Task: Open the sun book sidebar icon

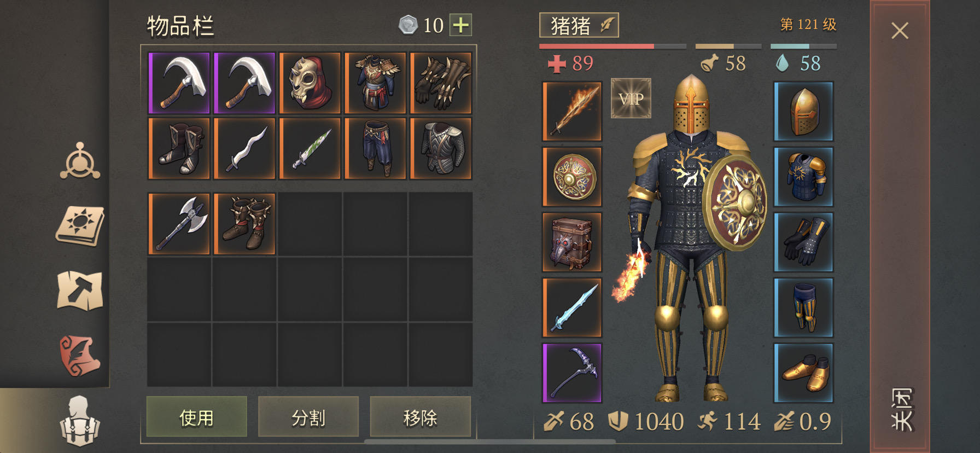Action: 80,225
